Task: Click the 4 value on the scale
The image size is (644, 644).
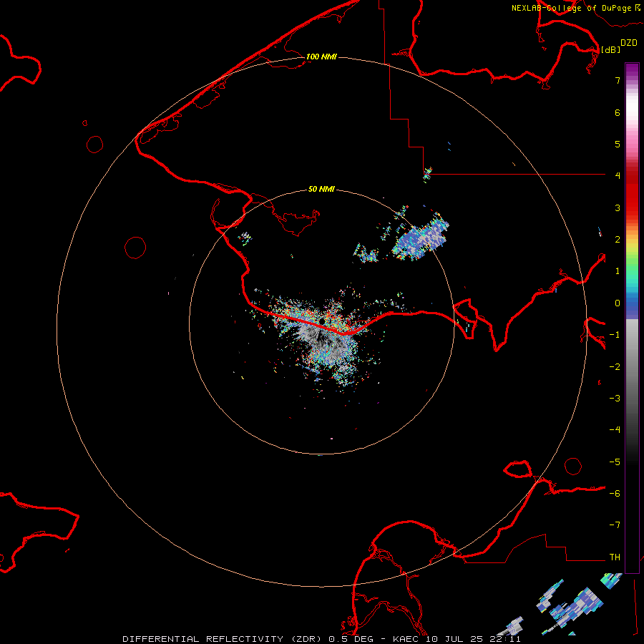Action: click(618, 176)
